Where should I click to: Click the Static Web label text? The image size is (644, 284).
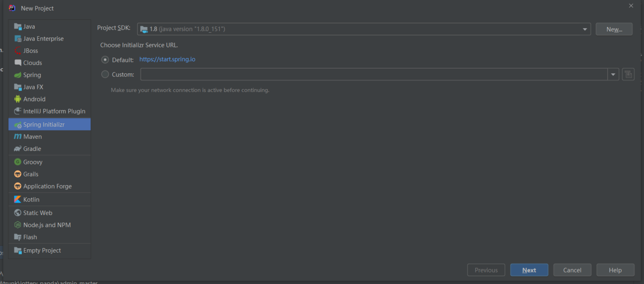tap(38, 213)
